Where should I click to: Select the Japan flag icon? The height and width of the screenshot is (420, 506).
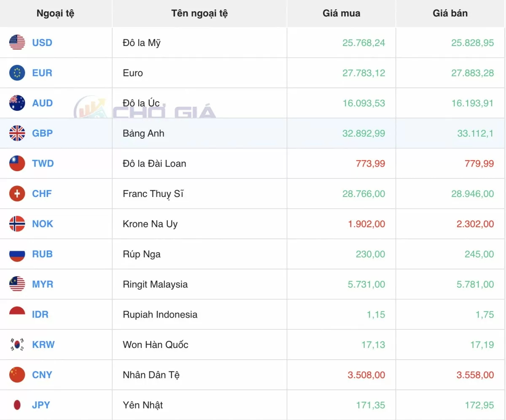pos(17,405)
